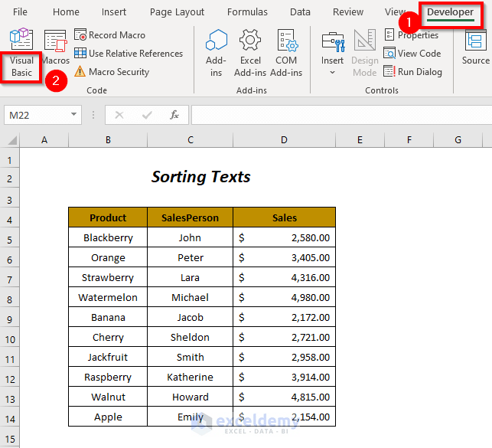The width and height of the screenshot is (492, 448).
Task: Click the salesperson cell Katherine
Action: click(191, 377)
